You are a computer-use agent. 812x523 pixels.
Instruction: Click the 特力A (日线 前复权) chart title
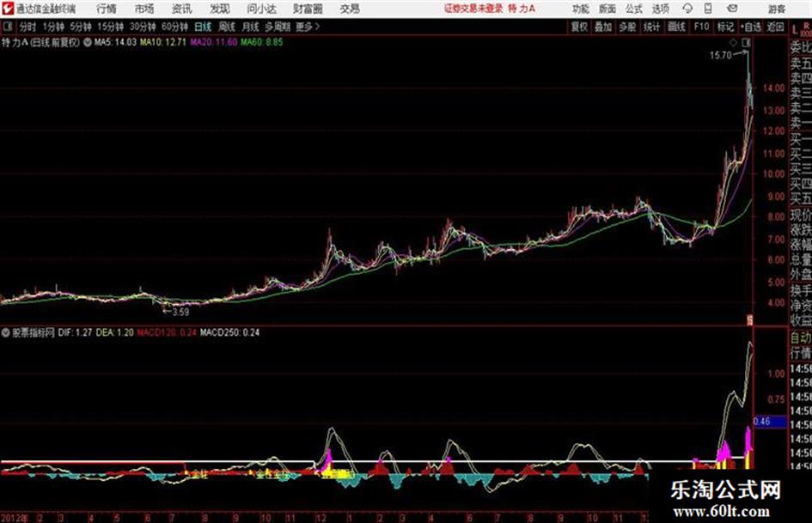click(41, 42)
